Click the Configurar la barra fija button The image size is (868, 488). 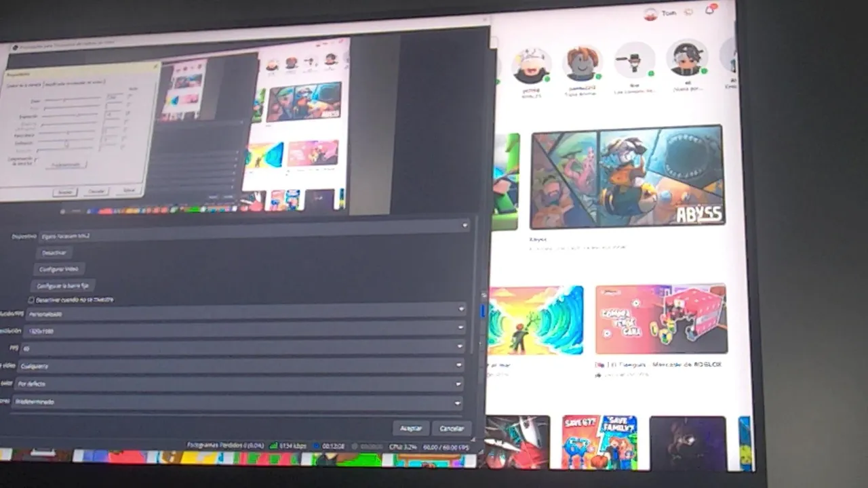[63, 286]
